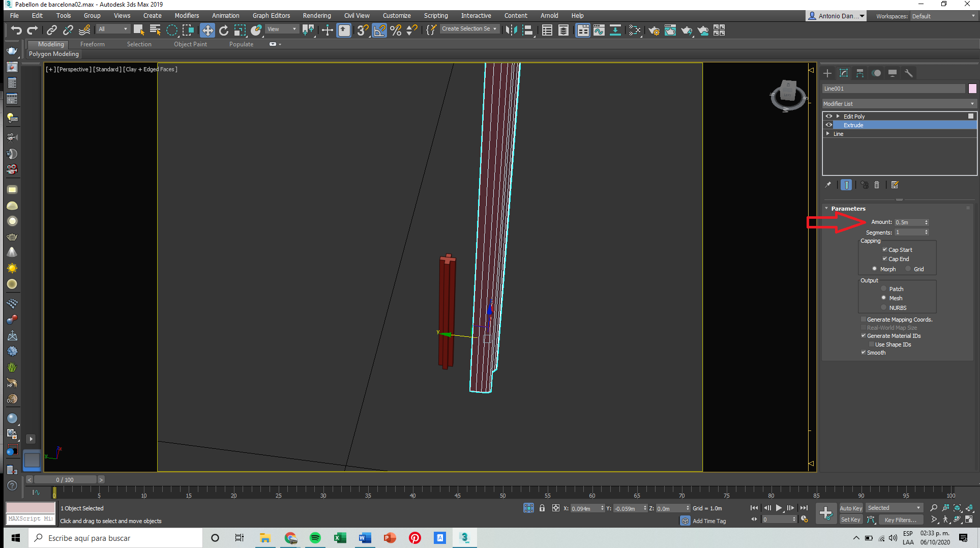The image size is (980, 548).
Task: Toggle the 3D Snaps button
Action: [363, 31]
